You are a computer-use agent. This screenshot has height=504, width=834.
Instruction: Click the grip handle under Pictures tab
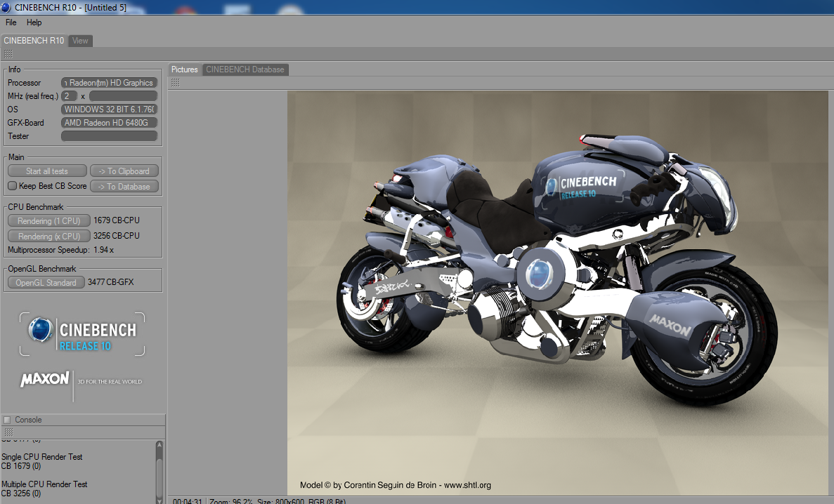pos(176,82)
